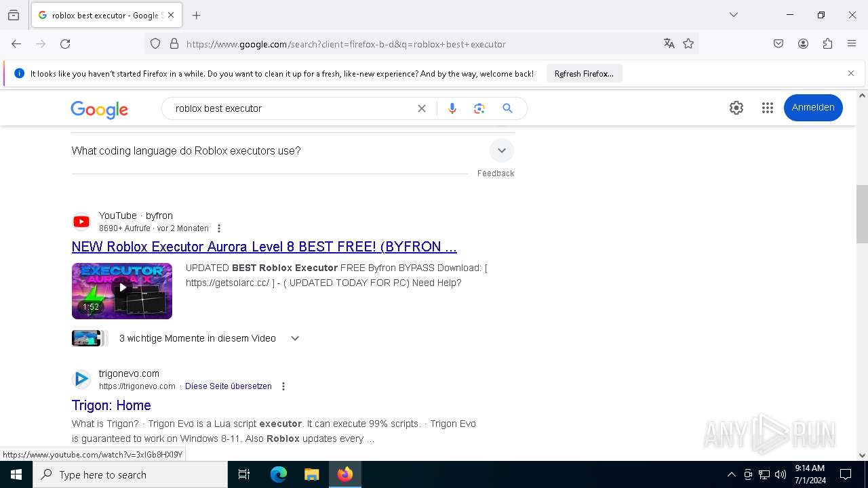Start voice search with microphone icon
The width and height of the screenshot is (868, 488).
[452, 108]
